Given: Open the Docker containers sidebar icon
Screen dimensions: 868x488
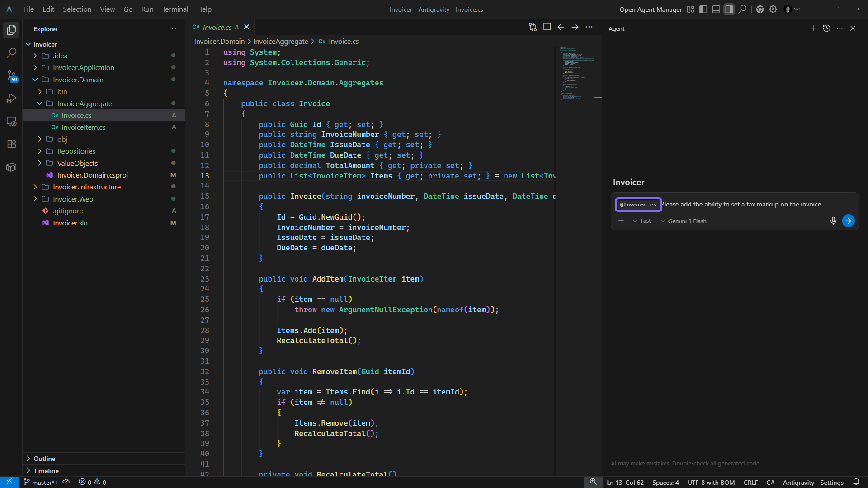Looking at the screenshot, I should tap(11, 167).
